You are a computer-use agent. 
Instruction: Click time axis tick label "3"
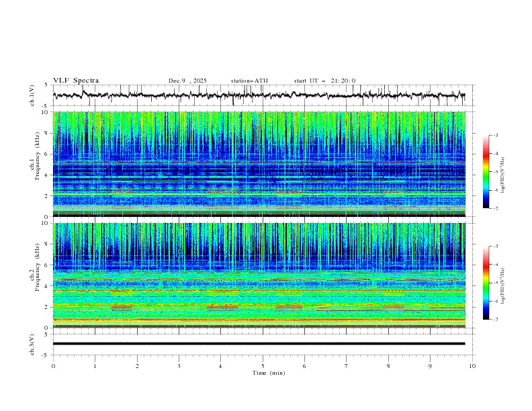179,366
